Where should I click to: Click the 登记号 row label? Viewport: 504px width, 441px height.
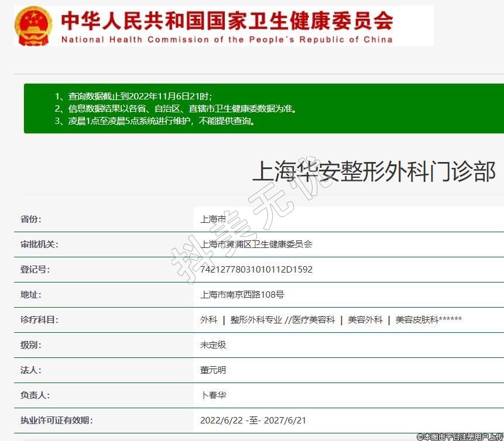click(35, 270)
